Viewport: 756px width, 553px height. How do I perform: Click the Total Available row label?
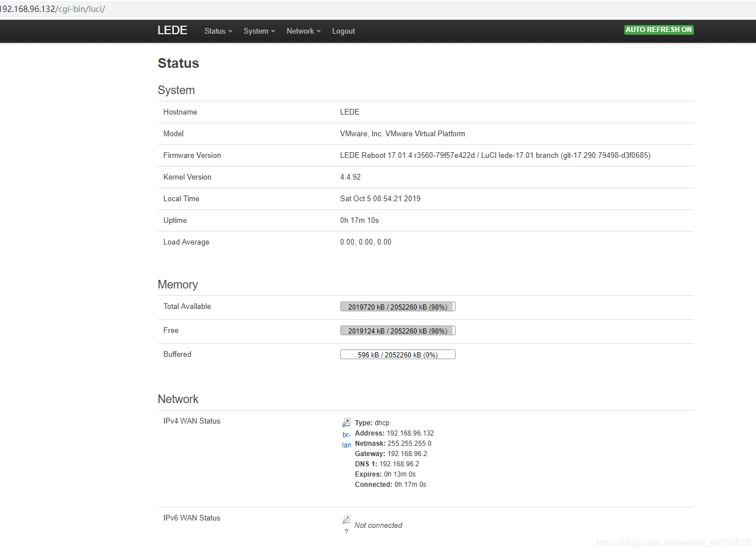[187, 307]
